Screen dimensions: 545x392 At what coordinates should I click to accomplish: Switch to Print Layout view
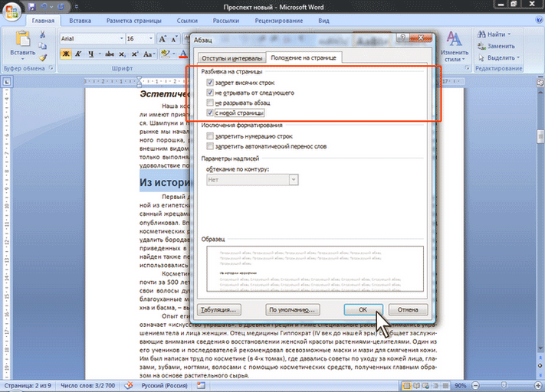point(406,385)
